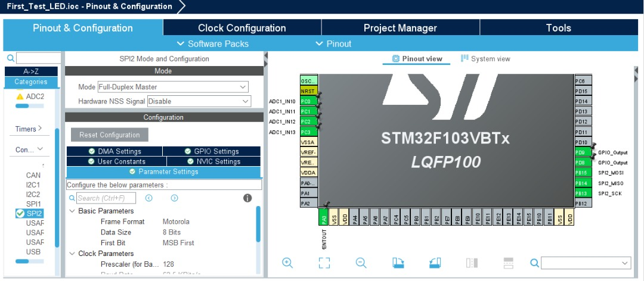Image resolution: width=644 pixels, height=281 pixels.
Task: Click the Data Size value 8 Bits
Action: pyautogui.click(x=172, y=232)
